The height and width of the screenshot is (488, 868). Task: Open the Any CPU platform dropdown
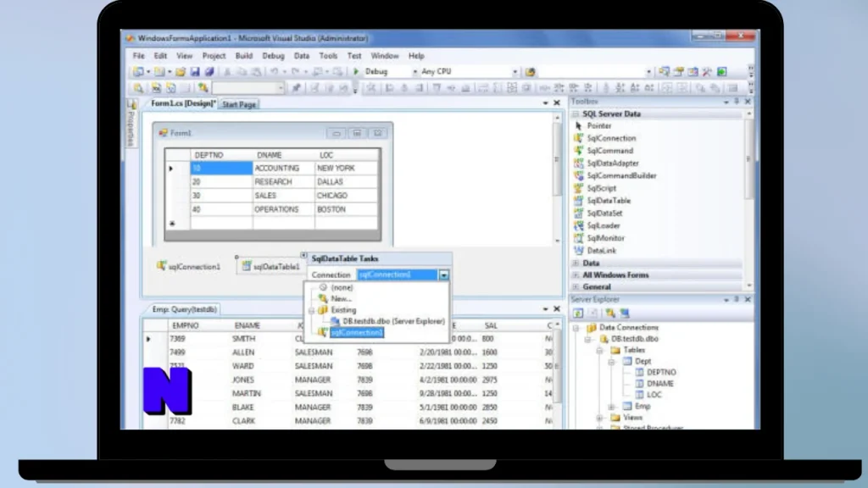click(x=515, y=72)
